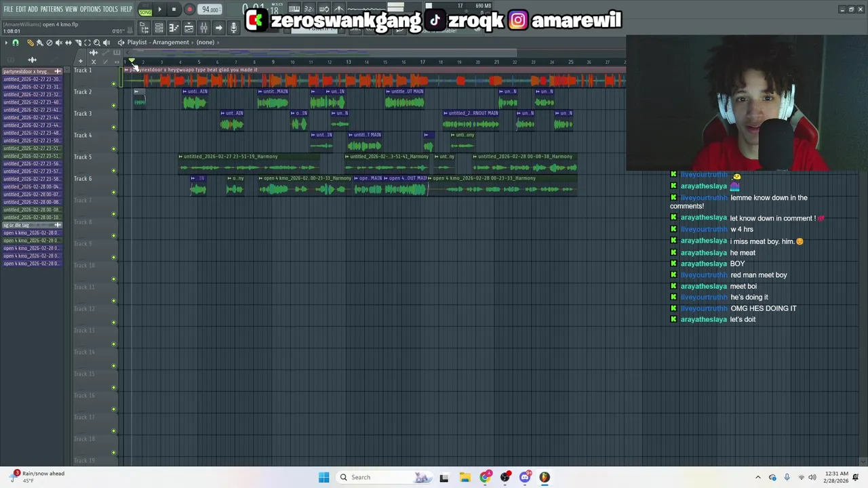
Task: Open the ADD menu
Action: (33, 9)
